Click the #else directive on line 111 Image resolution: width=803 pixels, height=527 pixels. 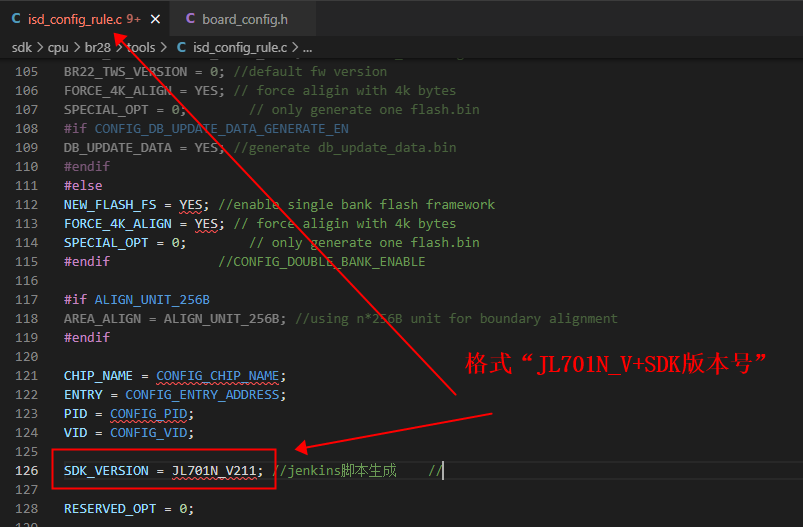pyautogui.click(x=83, y=185)
